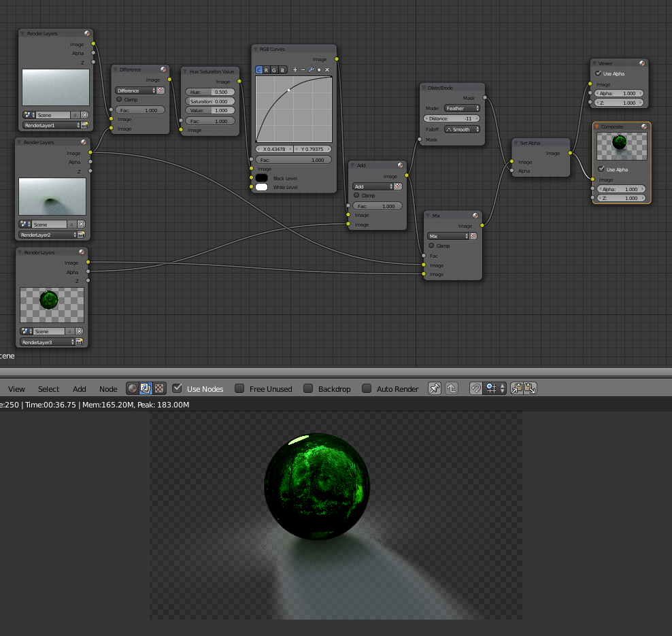Viewport: 672px width, 636px height.
Task: Open the Select menu
Action: coord(48,388)
